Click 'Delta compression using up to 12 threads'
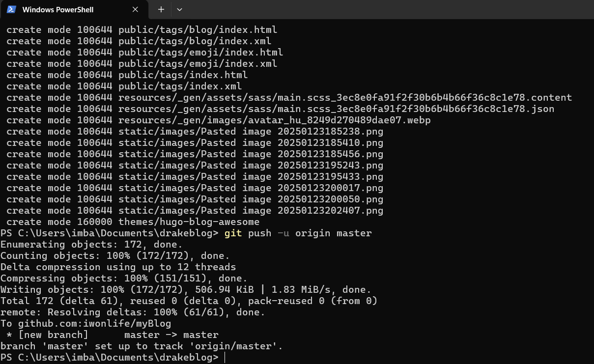 (x=118, y=267)
